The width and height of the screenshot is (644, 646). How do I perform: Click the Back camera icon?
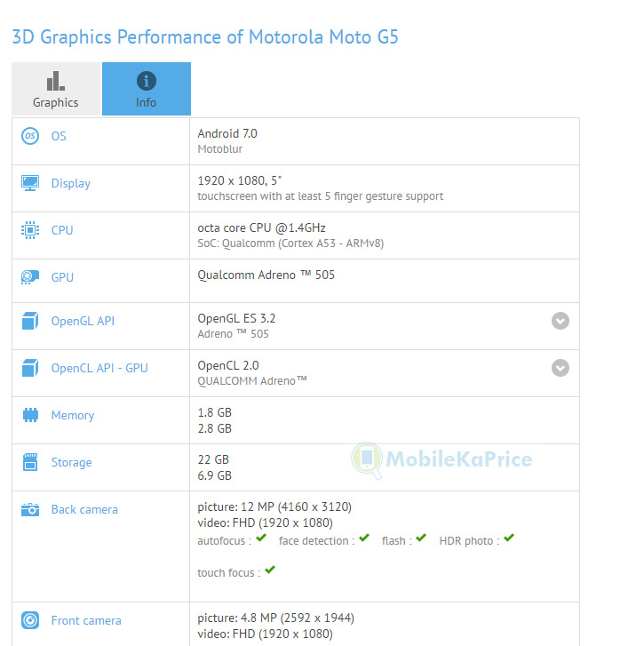pyautogui.click(x=30, y=510)
